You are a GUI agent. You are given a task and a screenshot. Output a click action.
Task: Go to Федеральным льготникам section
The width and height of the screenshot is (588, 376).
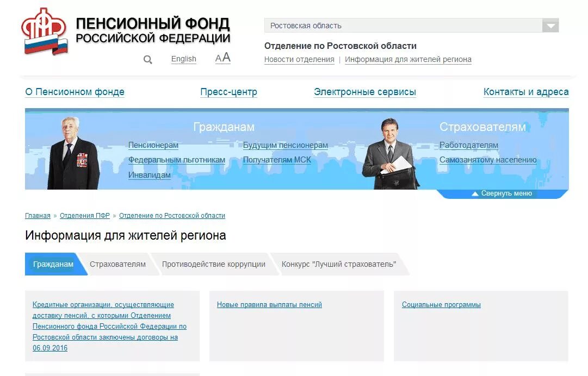point(177,160)
